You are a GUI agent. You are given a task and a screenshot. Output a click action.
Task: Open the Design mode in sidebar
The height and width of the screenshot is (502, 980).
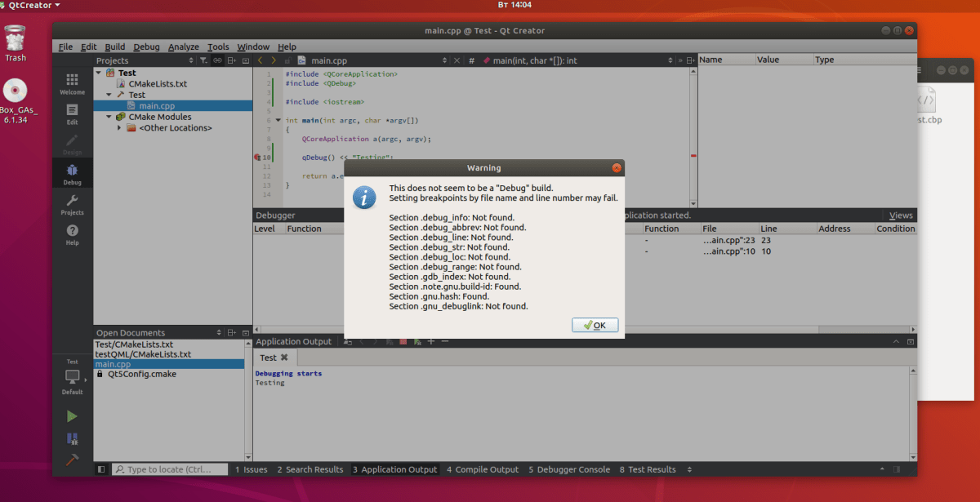click(72, 144)
